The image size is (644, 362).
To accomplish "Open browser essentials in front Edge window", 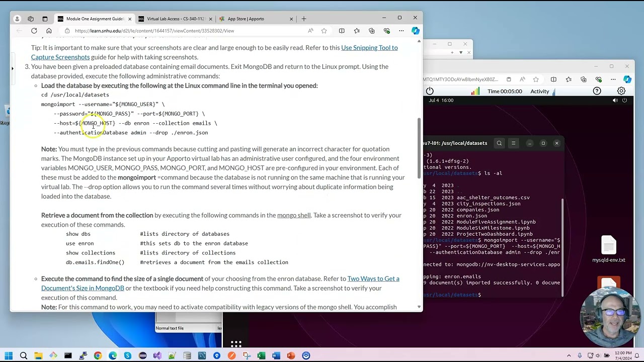I will (386, 31).
